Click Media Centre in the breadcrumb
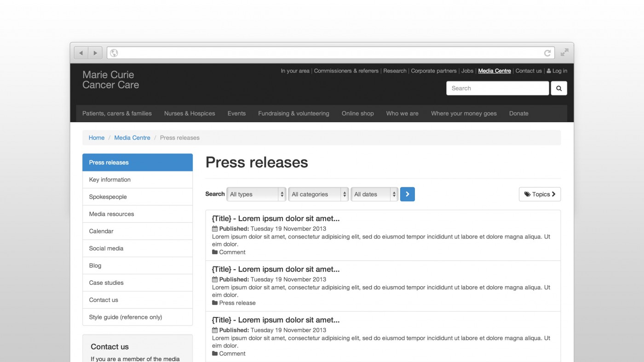 point(132,138)
